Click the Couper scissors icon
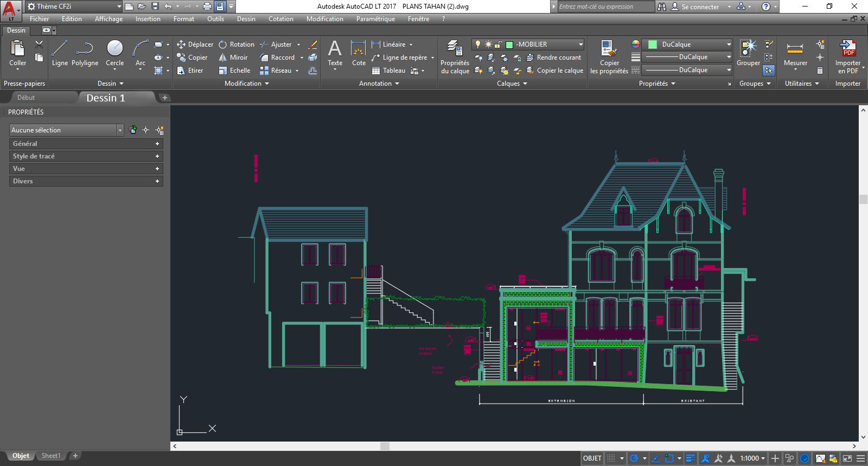 (39, 44)
